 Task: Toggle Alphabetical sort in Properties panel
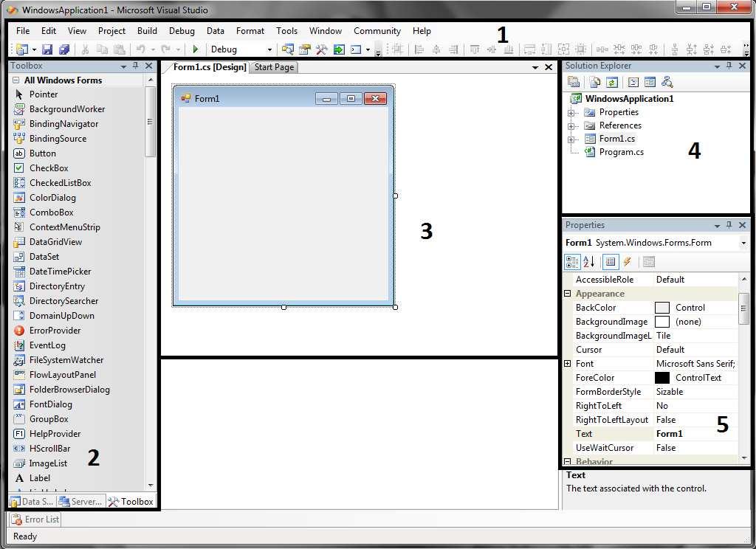coord(588,262)
